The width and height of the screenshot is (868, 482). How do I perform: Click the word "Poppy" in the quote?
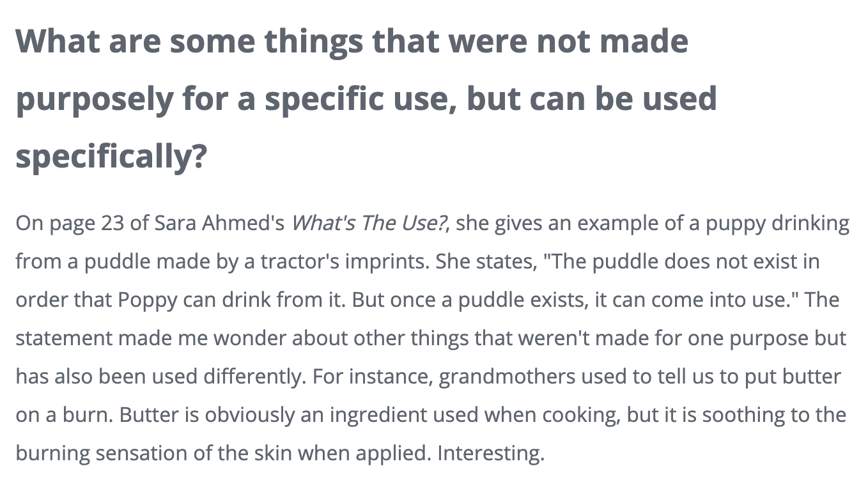point(148,301)
